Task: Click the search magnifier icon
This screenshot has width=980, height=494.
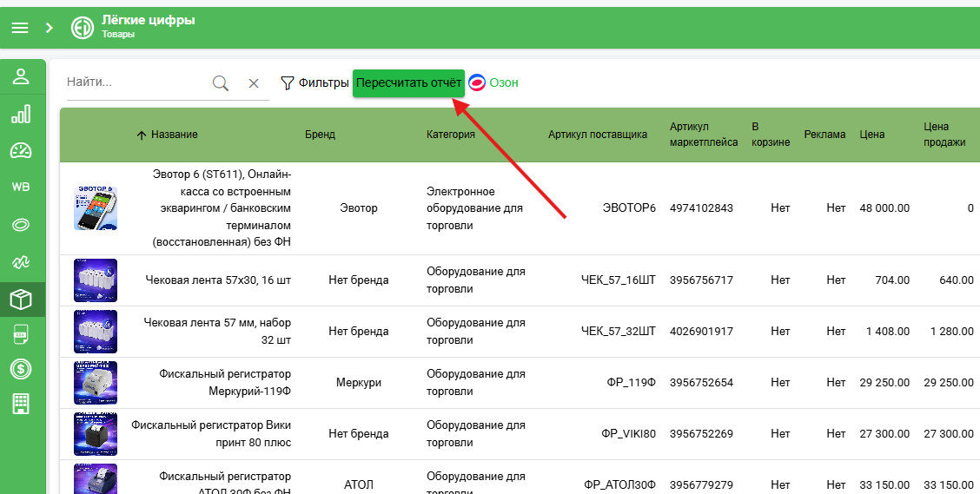Action: tap(221, 83)
